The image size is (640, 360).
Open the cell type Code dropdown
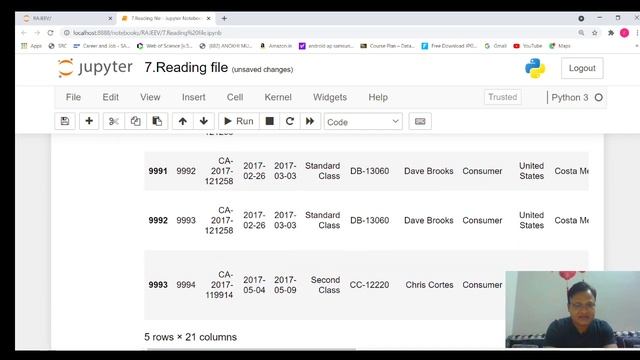363,122
